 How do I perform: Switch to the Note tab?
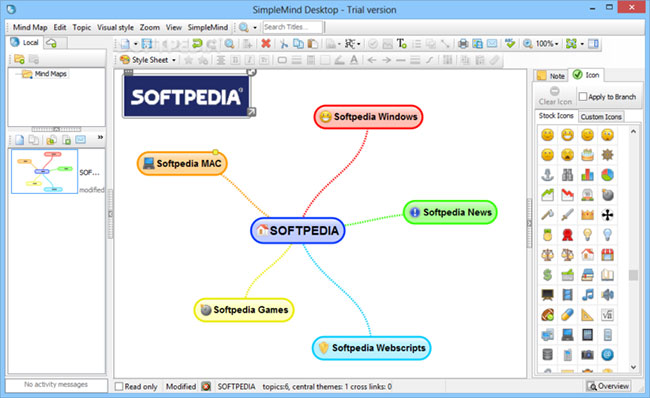tap(551, 75)
